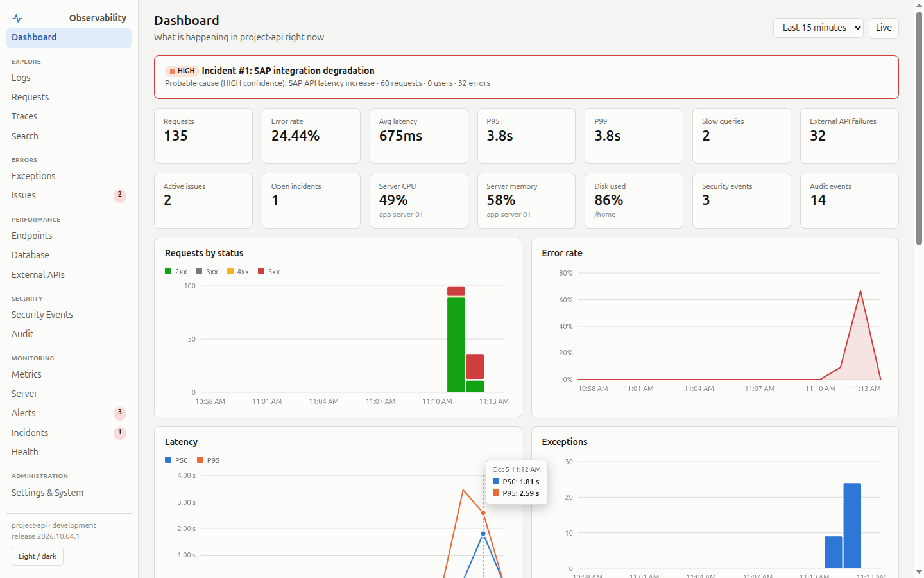Toggle the 3xx series in the legend
924x578 pixels.
click(207, 272)
